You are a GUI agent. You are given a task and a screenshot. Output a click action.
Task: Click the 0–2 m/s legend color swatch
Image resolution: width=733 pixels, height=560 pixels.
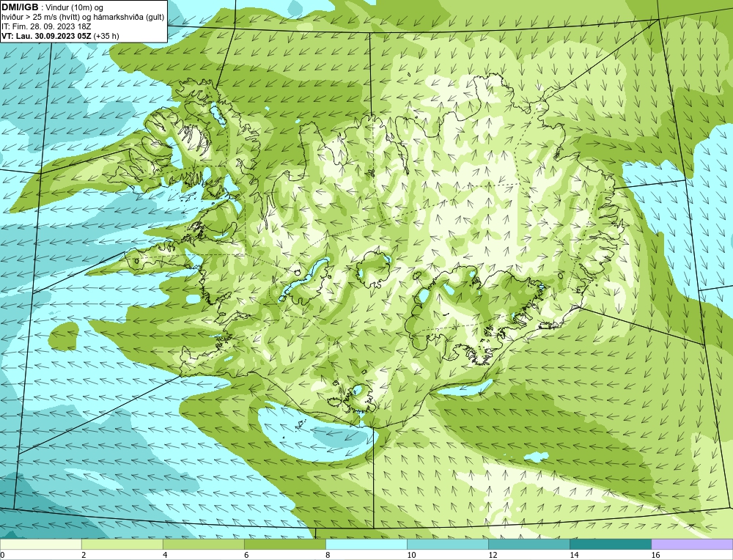click(40, 544)
